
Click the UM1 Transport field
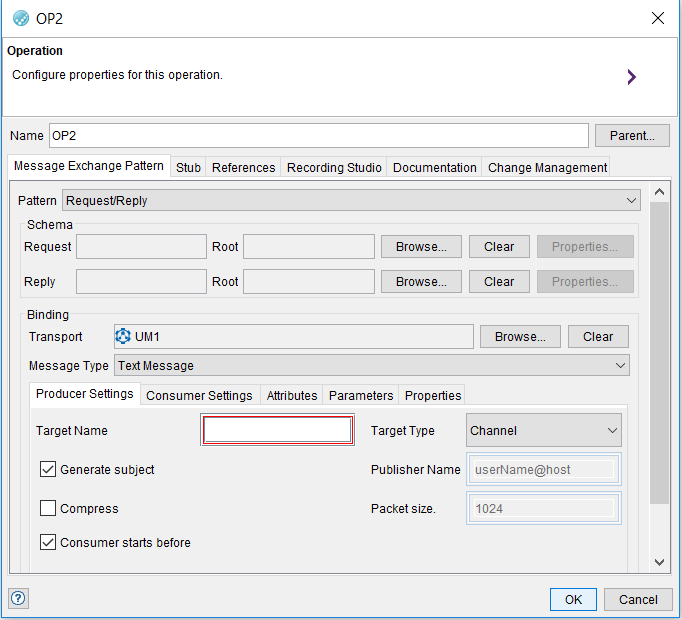point(294,336)
